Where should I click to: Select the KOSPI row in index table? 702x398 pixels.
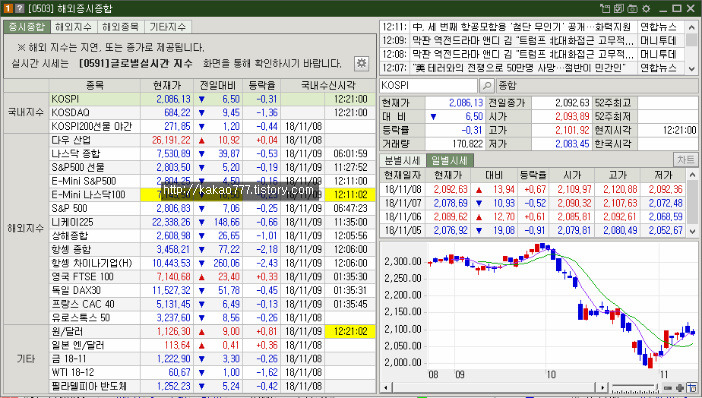212,99
